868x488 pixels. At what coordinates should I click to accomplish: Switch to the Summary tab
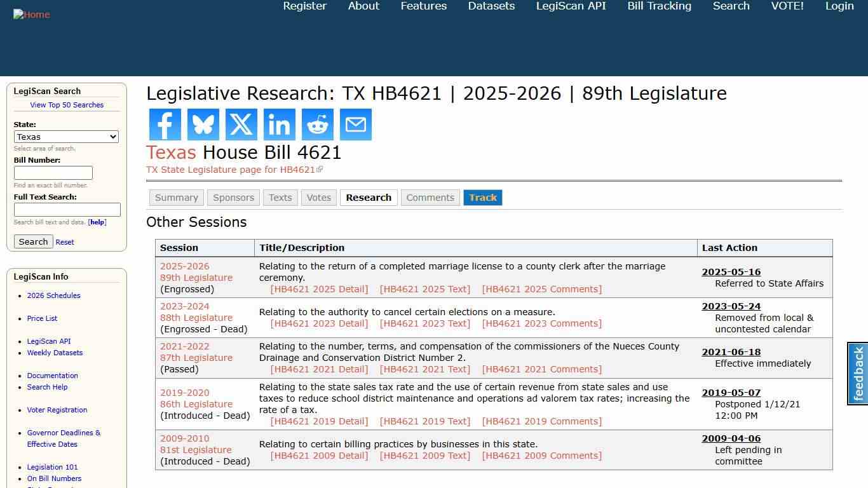[176, 198]
